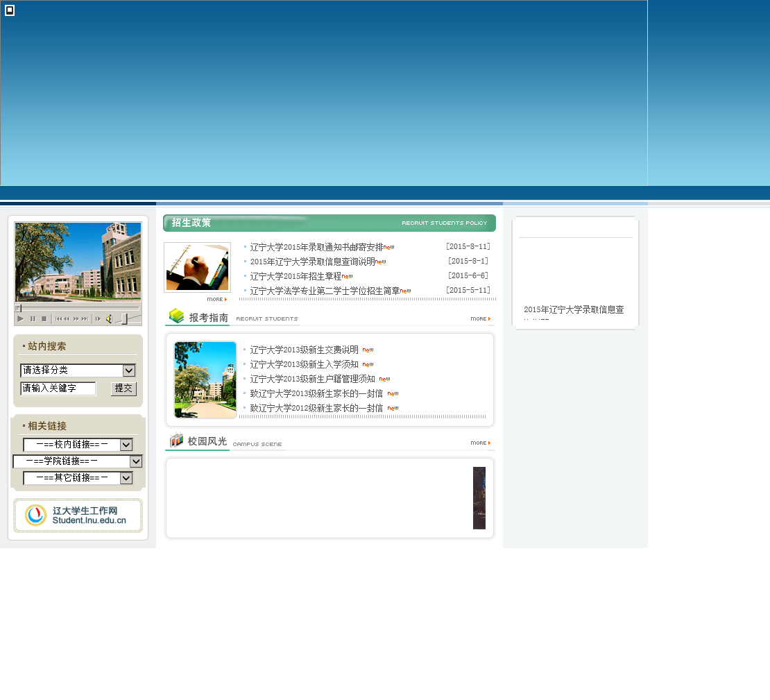Click date [2015-6-6] in policy list
Image resolution: width=770 pixels, height=700 pixels.
pos(468,275)
